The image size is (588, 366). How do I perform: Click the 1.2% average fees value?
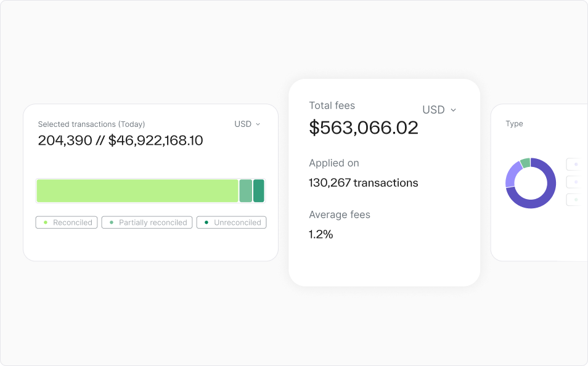coord(321,234)
